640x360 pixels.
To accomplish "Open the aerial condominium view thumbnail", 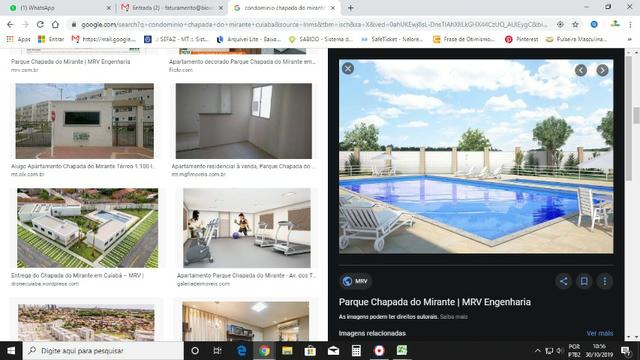I will [x=87, y=228].
